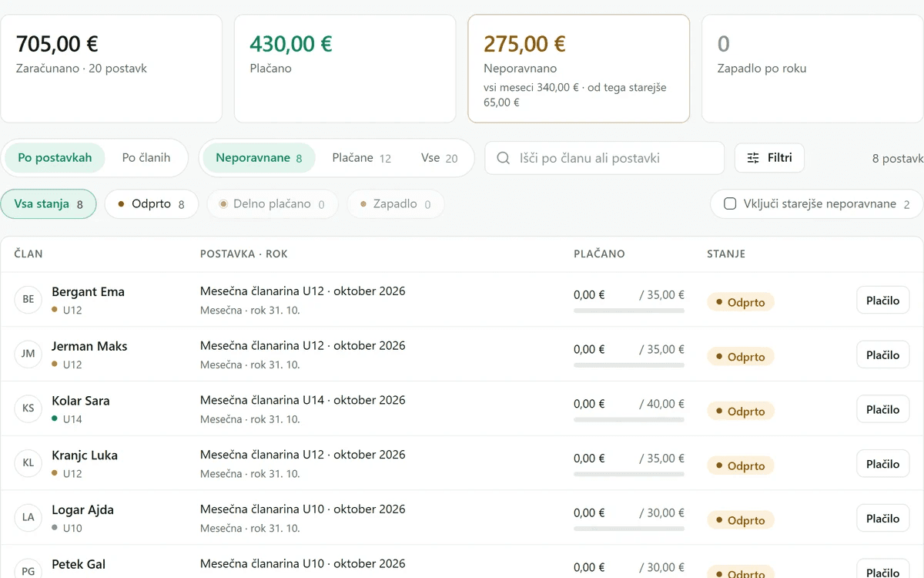Open the Zapadlo po roku summary card
This screenshot has width=924, height=578.
click(x=812, y=69)
